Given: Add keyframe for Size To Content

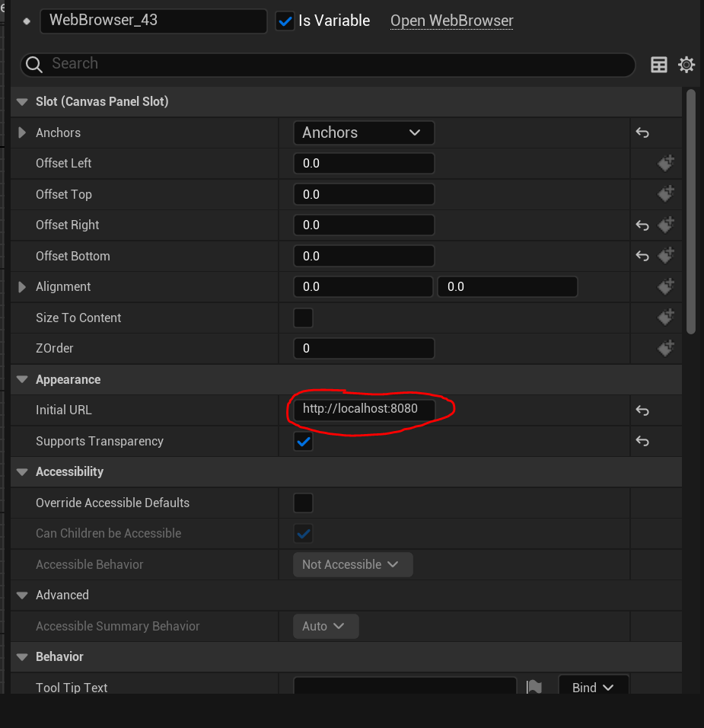Looking at the screenshot, I should (x=666, y=318).
